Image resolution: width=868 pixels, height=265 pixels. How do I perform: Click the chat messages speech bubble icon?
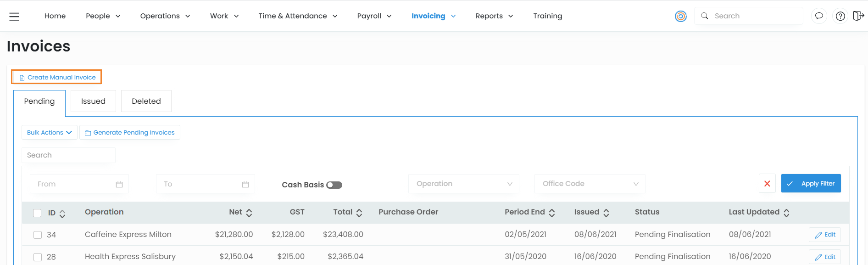[819, 16]
